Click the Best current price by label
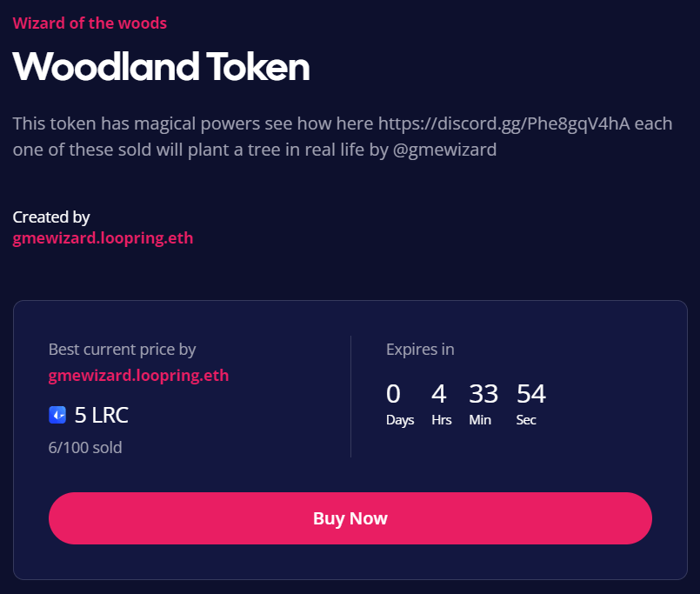 coord(122,350)
